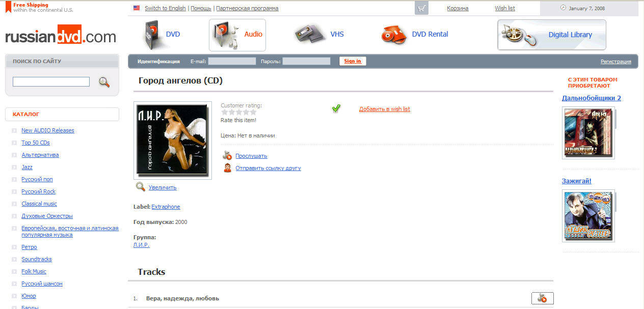The width and height of the screenshot is (644, 309).
Task: Click the send-to-friend person icon
Action: point(227,168)
